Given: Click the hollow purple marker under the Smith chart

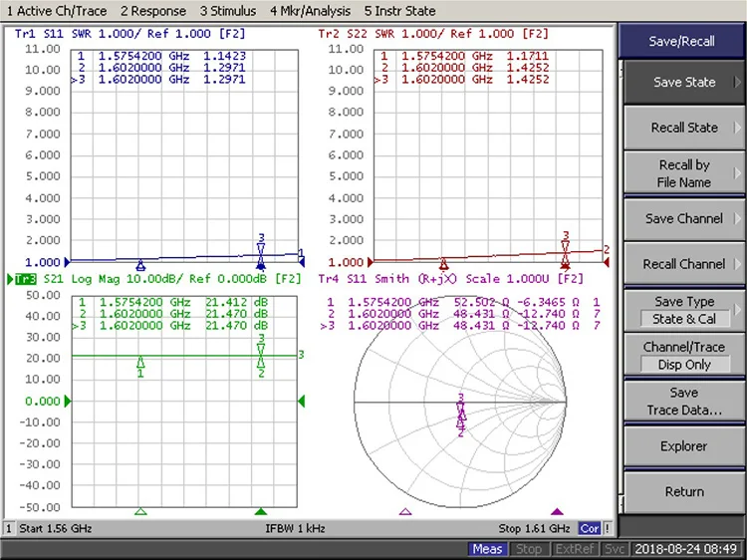Looking at the screenshot, I should 405,511.
